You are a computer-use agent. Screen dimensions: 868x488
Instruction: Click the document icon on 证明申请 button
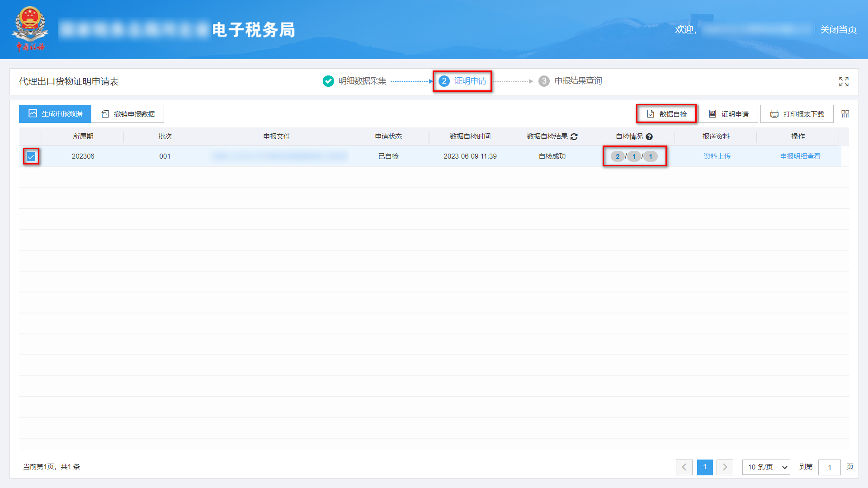pos(712,114)
